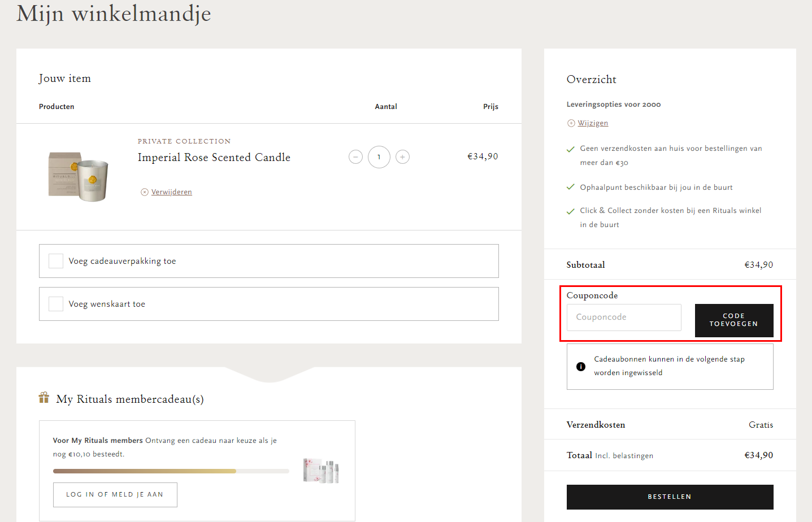Click the member gift product thumbnail
Image resolution: width=812 pixels, height=522 pixels.
[321, 471]
